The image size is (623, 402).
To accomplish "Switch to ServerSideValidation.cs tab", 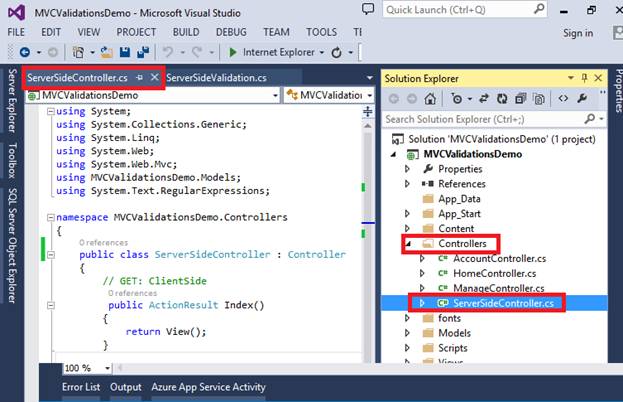I will (x=217, y=78).
